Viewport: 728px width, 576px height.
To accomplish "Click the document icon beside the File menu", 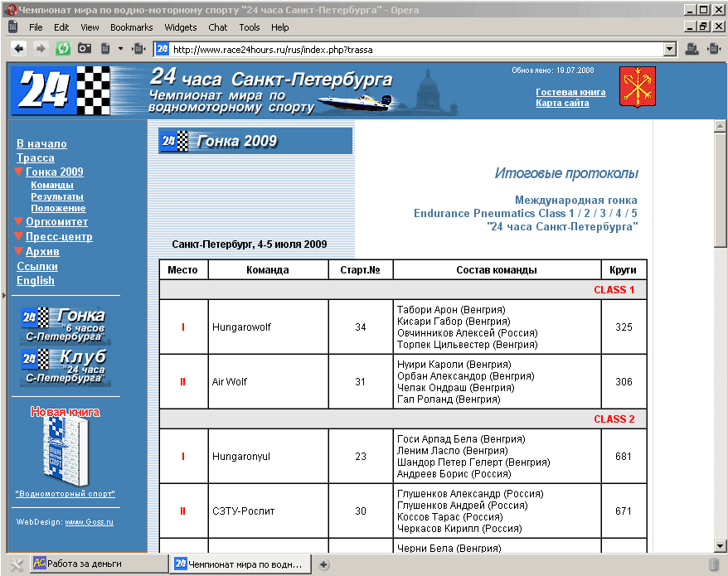I will coord(13,27).
